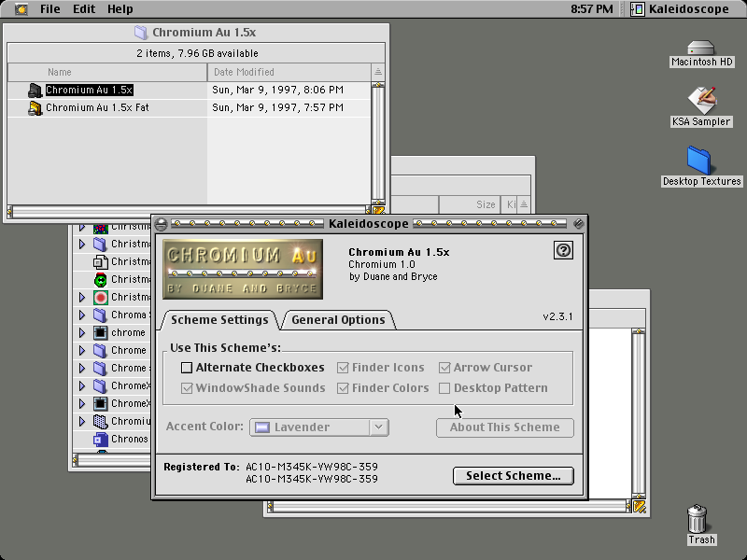
Task: Expand the first Christmas folder in the list window
Action: click(x=82, y=245)
